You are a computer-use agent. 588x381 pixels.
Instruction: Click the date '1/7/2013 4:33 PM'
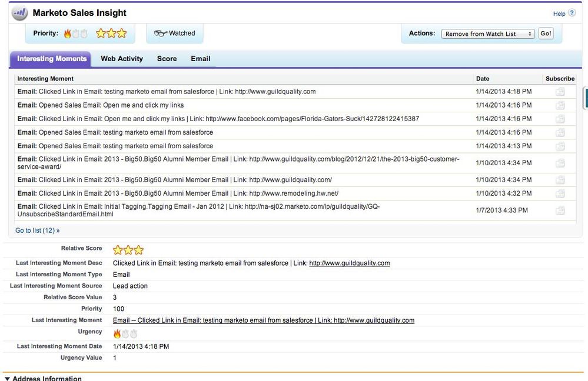pyautogui.click(x=501, y=210)
